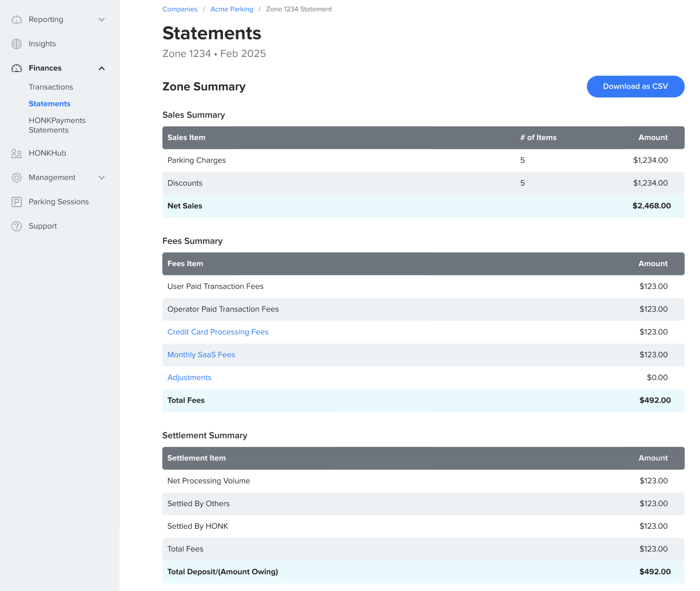
Task: Select Statements in the Finances menu
Action: tap(49, 103)
